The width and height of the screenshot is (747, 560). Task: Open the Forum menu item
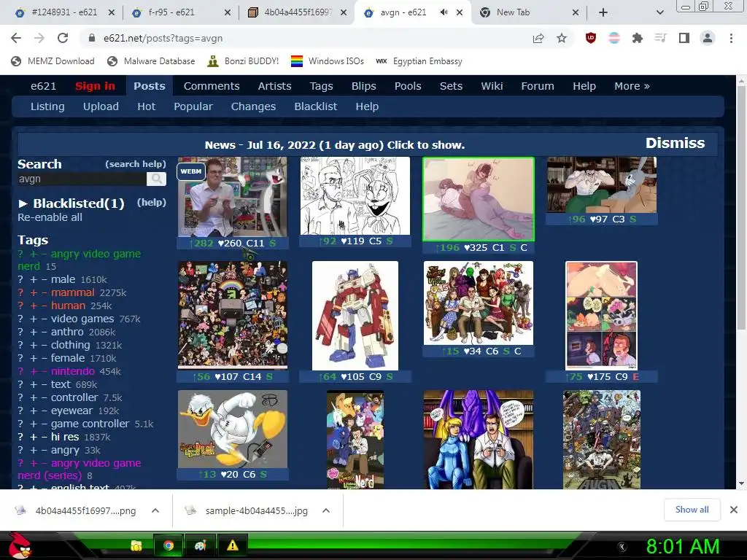(x=538, y=86)
